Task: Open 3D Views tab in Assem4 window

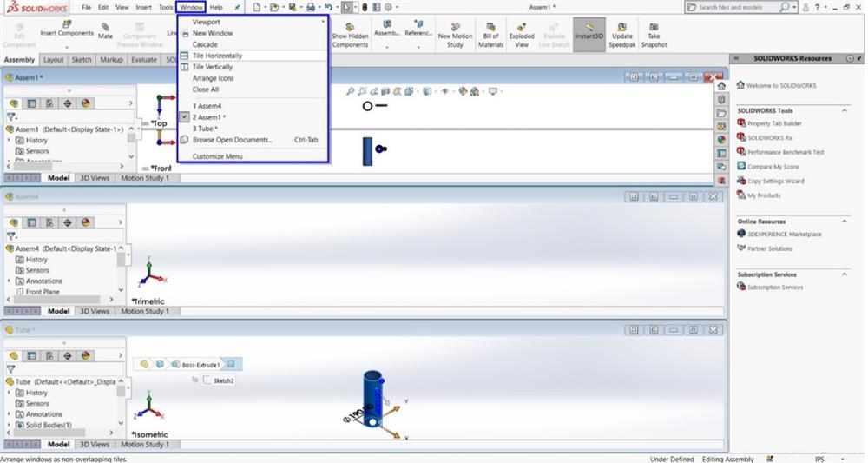Action: pos(95,311)
